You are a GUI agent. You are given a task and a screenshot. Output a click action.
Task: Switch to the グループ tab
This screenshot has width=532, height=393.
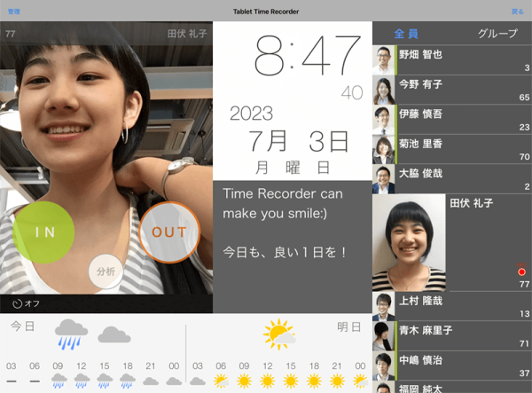[497, 34]
